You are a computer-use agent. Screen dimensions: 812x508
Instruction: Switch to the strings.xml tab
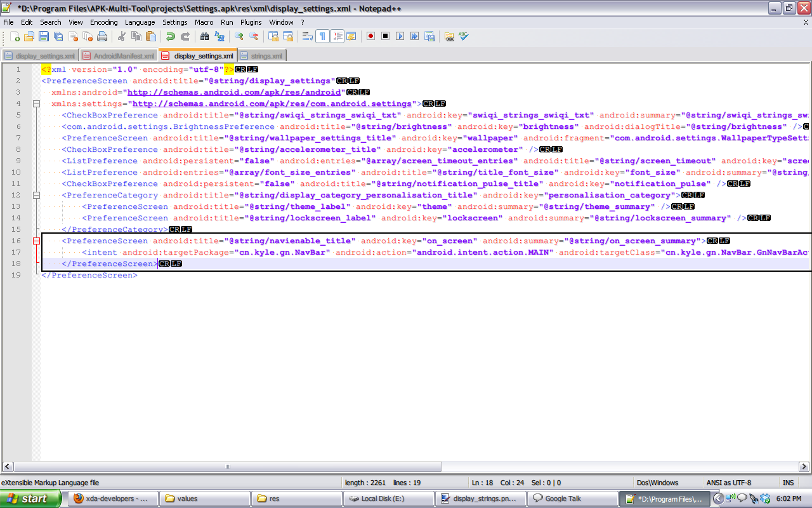[x=262, y=56]
